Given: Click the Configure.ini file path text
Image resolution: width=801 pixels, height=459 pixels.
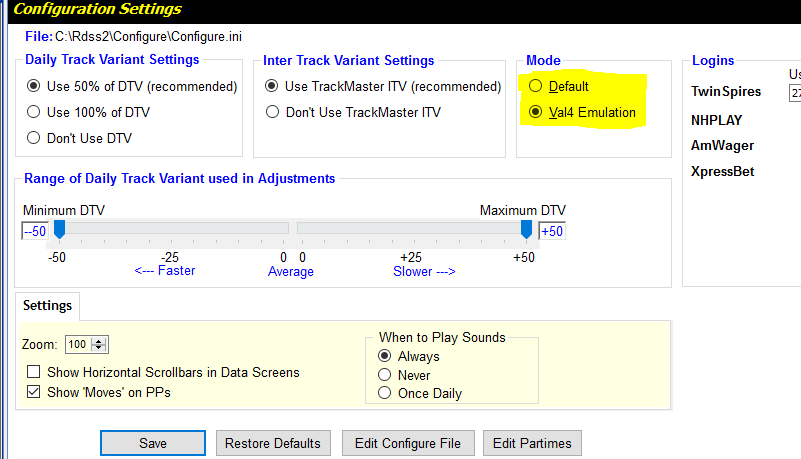Looking at the screenshot, I should click(x=148, y=37).
